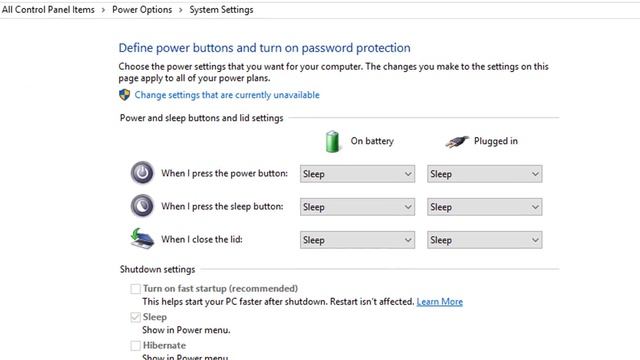Open power button On battery dropdown
This screenshot has height=360, width=640.
pos(358,174)
